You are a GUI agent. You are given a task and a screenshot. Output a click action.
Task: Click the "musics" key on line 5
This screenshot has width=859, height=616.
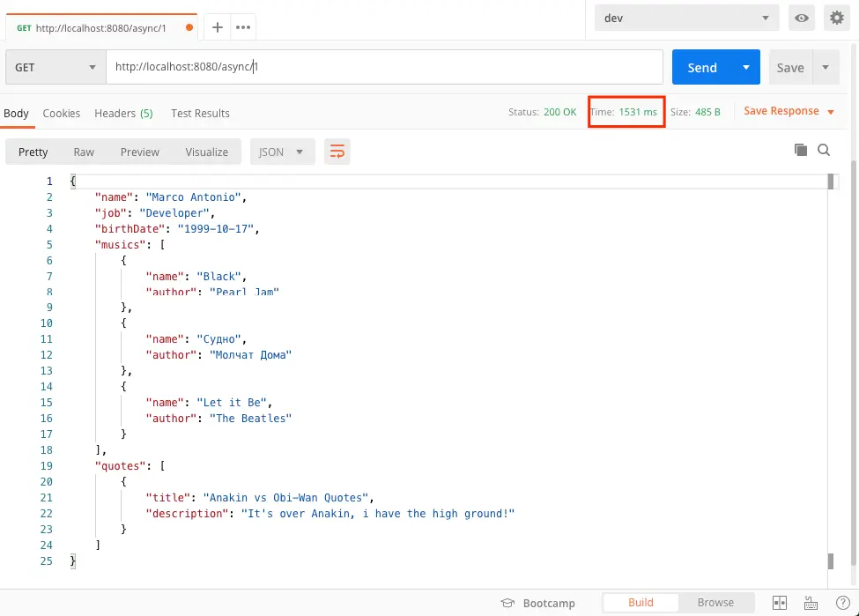tap(120, 245)
